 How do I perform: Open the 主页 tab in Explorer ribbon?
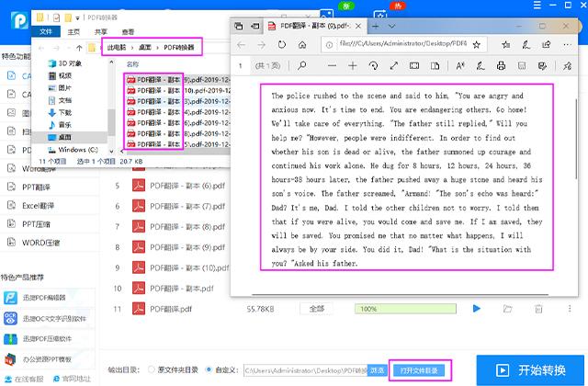73,31
